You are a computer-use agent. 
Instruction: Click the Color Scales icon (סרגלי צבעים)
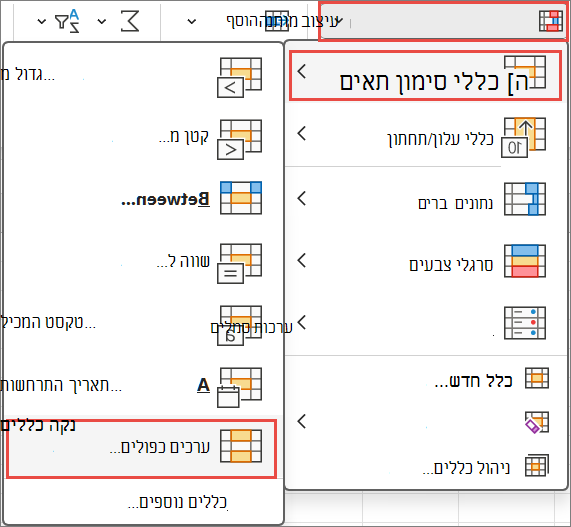[525, 261]
